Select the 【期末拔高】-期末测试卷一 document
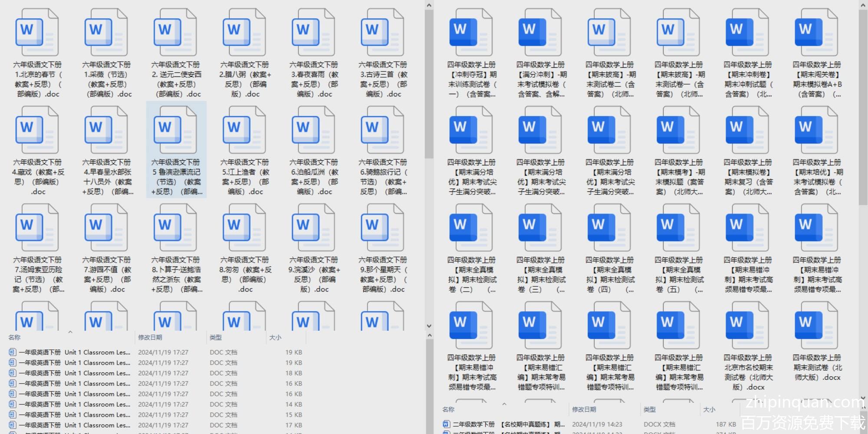The width and height of the screenshot is (868, 434). click(678, 33)
